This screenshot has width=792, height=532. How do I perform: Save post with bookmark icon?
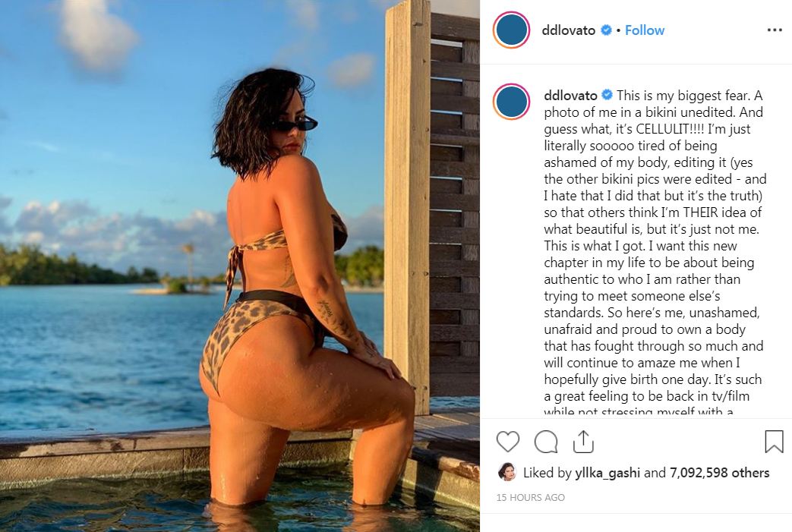point(774,442)
